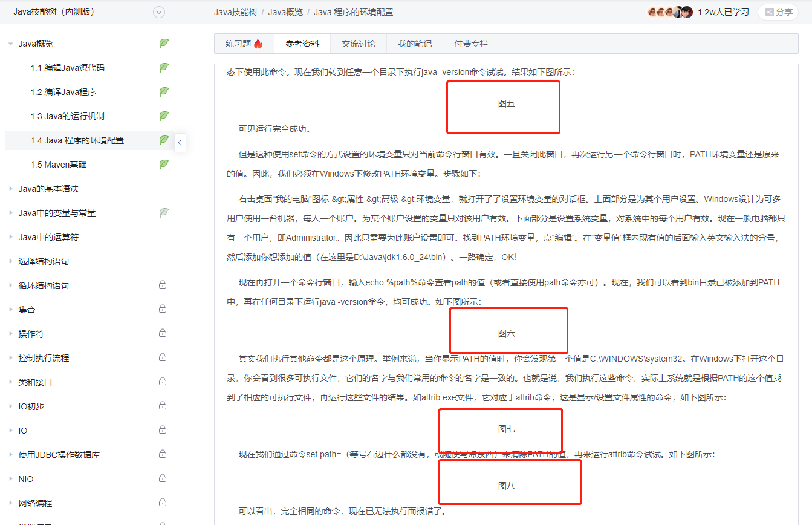Open the 付费专栏 tab
The width and height of the screenshot is (812, 525).
tap(471, 44)
